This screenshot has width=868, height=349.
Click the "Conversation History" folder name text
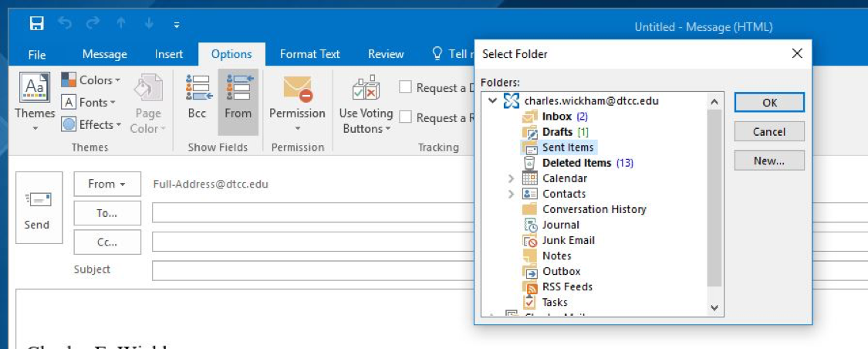pos(594,209)
